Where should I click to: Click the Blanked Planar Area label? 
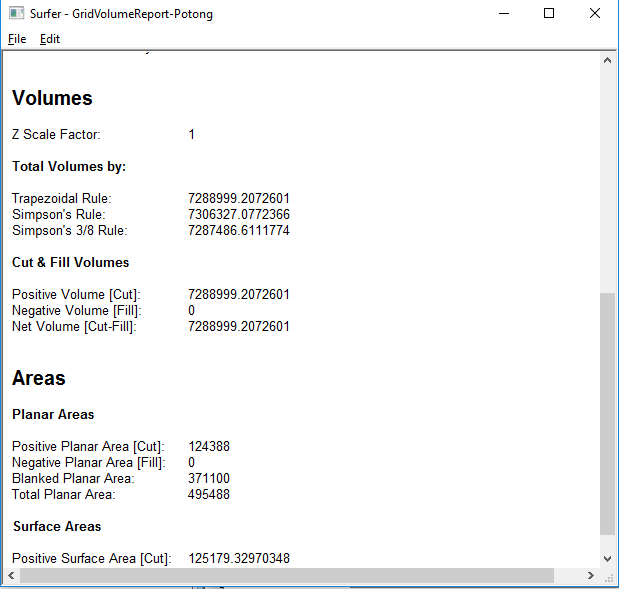click(x=73, y=478)
